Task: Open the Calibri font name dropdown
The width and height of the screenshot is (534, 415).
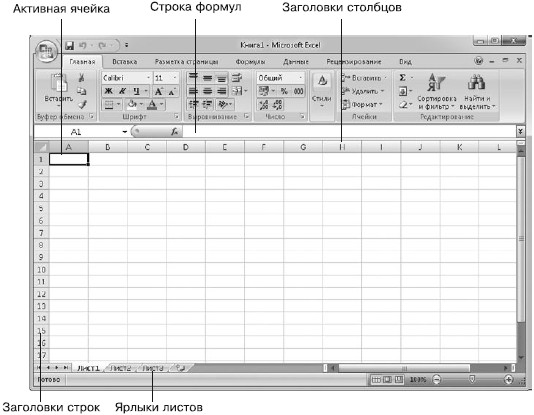Action: click(x=148, y=78)
